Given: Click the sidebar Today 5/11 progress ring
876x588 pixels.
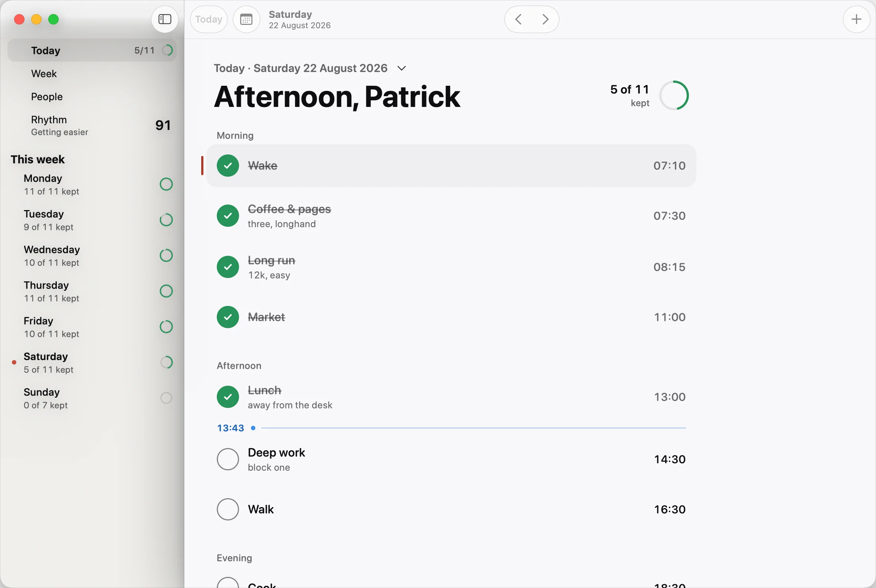Looking at the screenshot, I should [x=167, y=50].
